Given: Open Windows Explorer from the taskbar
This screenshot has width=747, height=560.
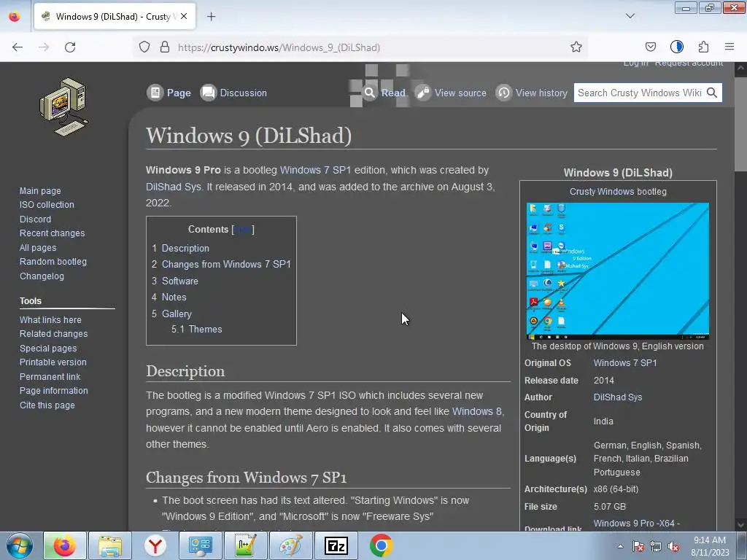Looking at the screenshot, I should pyautogui.click(x=110, y=545).
